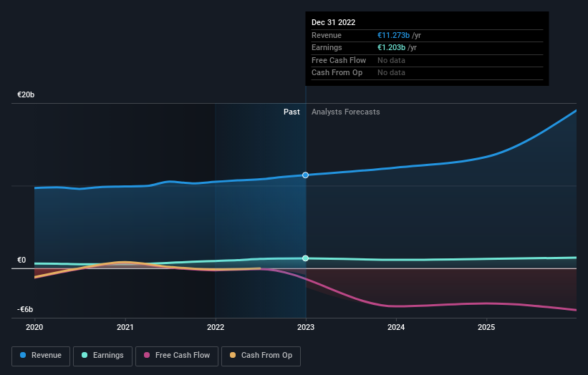
Task: Select the Revenue data point at 2023
Action: (x=306, y=175)
